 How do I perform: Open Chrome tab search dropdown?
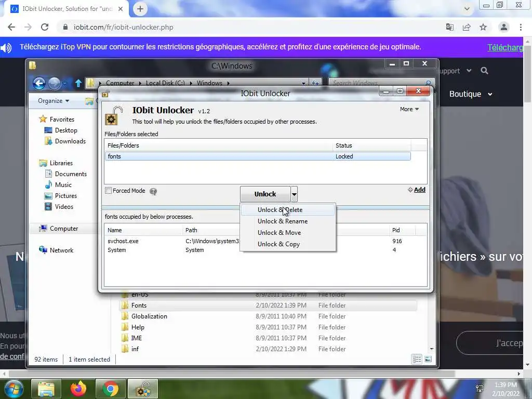[x=467, y=9]
